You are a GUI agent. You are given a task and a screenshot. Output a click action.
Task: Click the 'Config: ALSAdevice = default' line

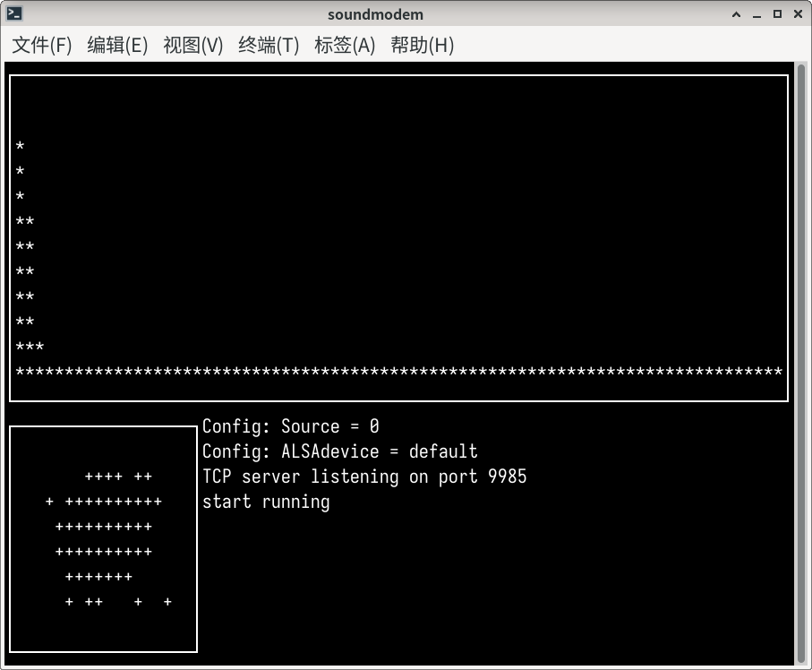[x=339, y=451]
